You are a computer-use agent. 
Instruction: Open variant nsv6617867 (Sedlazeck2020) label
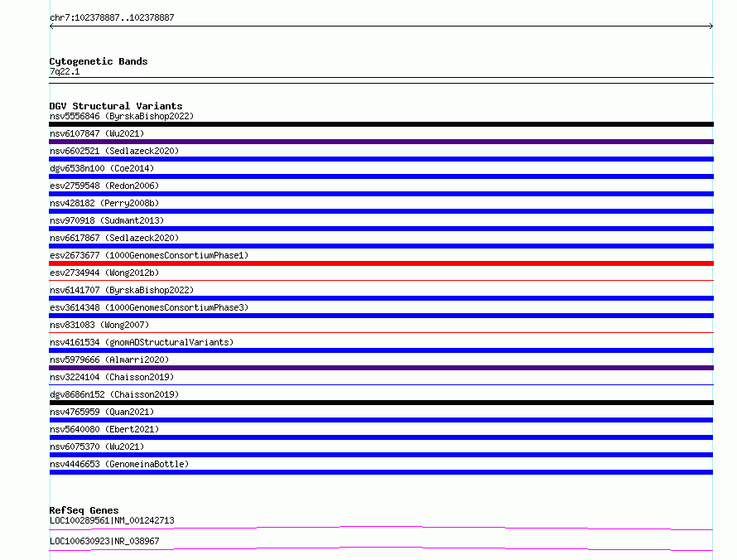pyautogui.click(x=114, y=238)
